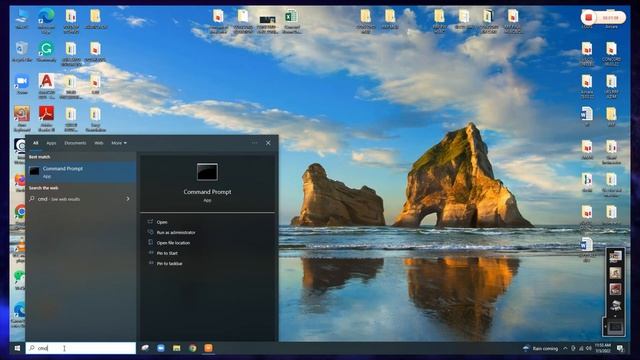This screenshot has height=360, width=640.
Task: Open the notification center icon in the taskbar
Action: click(x=620, y=348)
